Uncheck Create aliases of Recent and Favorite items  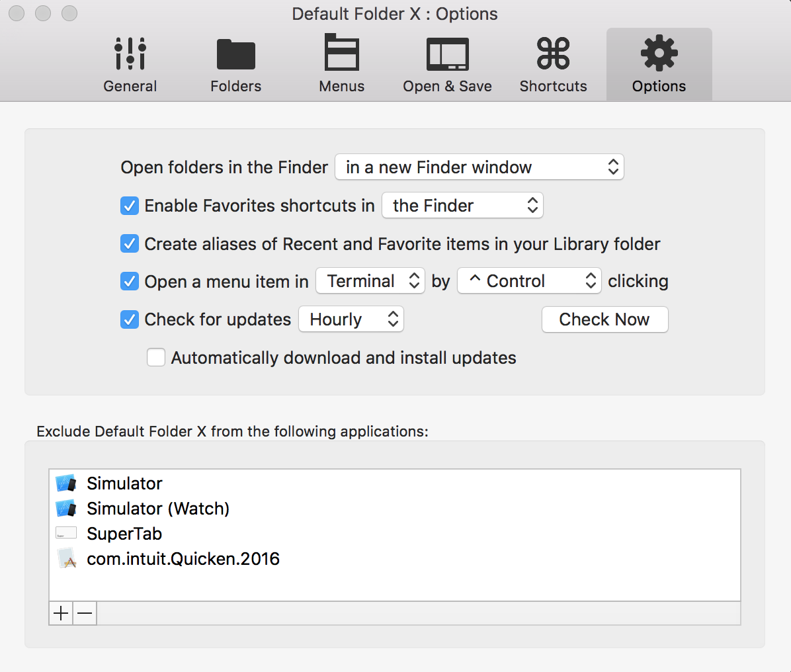click(x=130, y=243)
